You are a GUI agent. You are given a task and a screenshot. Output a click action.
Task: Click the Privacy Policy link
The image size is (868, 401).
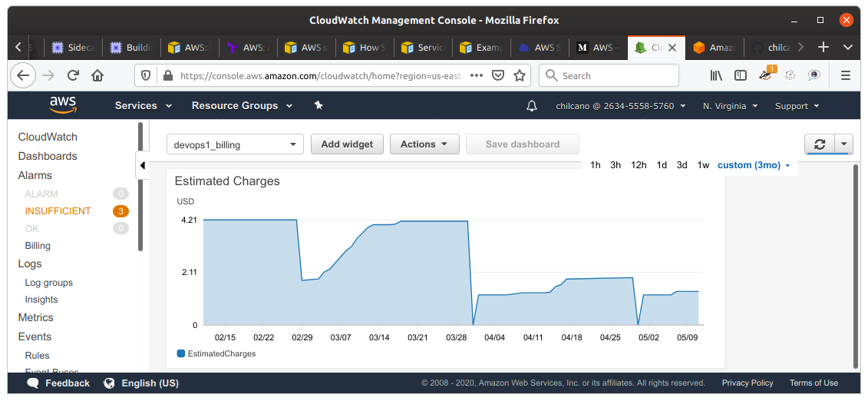tap(748, 383)
